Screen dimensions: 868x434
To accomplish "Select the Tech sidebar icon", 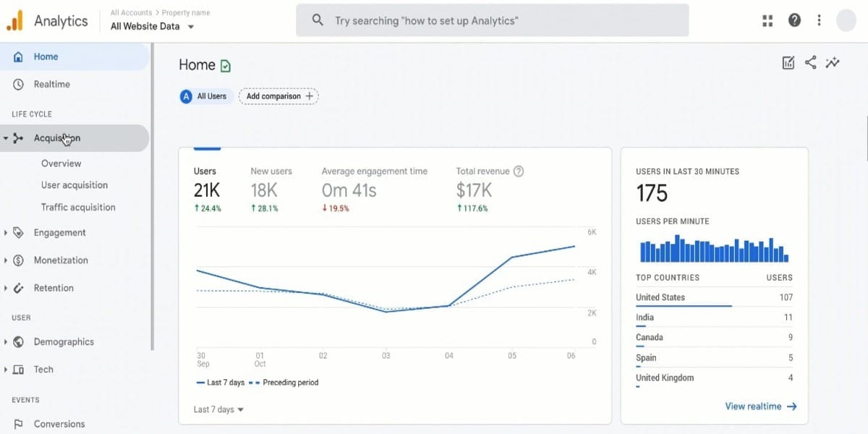I will point(17,369).
